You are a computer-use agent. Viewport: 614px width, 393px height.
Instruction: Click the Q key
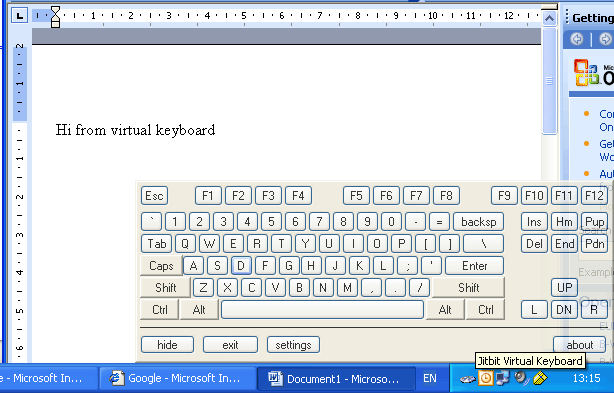pyautogui.click(x=185, y=244)
